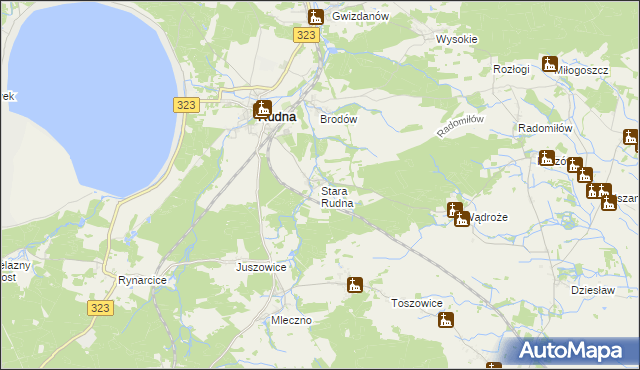Select the Wysokie place label
Viewport: 640px width, 370px height.
456,39
